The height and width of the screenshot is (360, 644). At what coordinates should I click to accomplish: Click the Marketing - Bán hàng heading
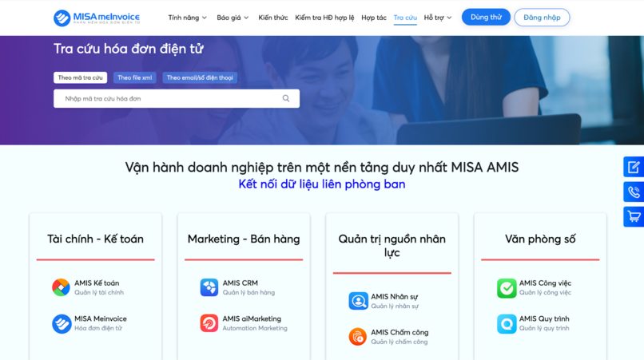[x=244, y=239]
